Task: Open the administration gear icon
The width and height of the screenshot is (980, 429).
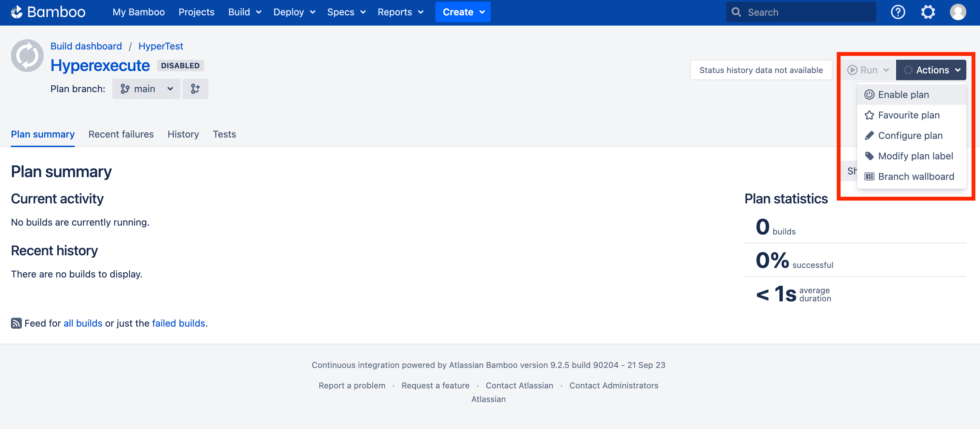Action: point(927,12)
